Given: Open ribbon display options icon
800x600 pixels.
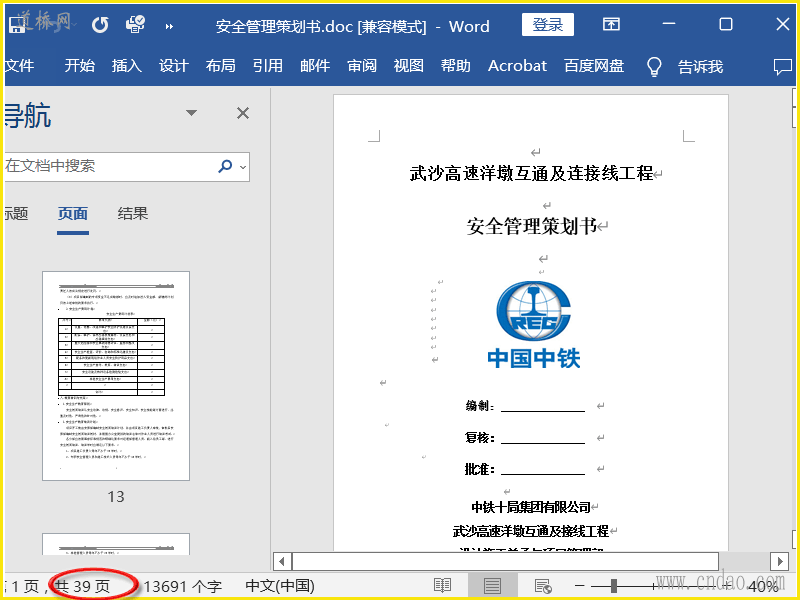Looking at the screenshot, I should coord(611,24).
